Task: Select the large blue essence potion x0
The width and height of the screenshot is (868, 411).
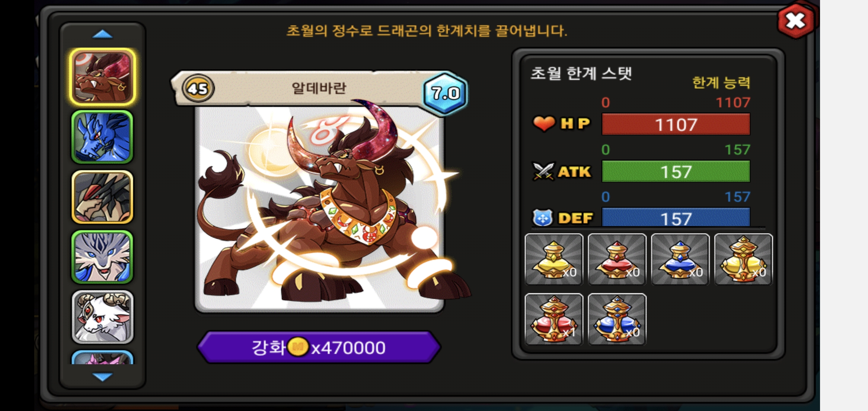Action: point(617,319)
